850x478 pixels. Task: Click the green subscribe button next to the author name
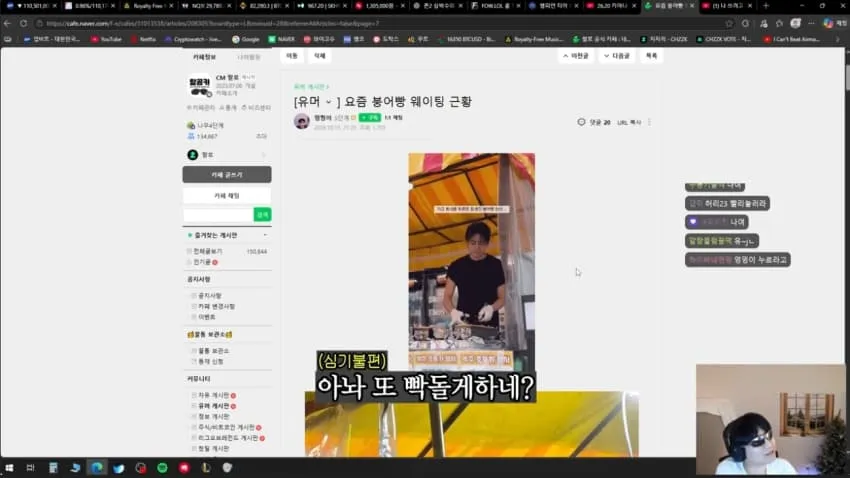pyautogui.click(x=370, y=117)
